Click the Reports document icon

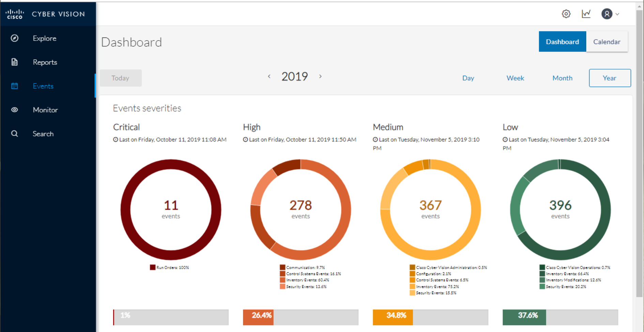(x=14, y=62)
